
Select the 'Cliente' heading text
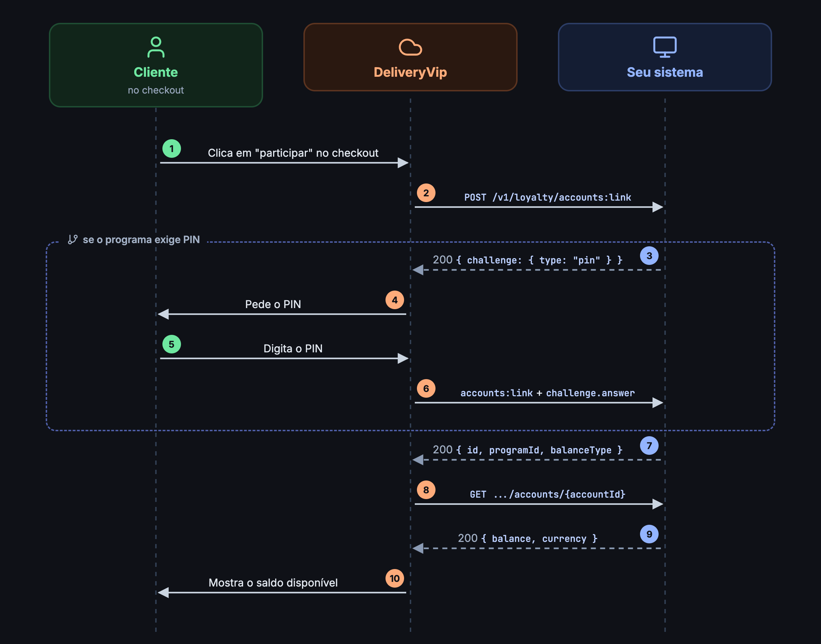pos(156,72)
